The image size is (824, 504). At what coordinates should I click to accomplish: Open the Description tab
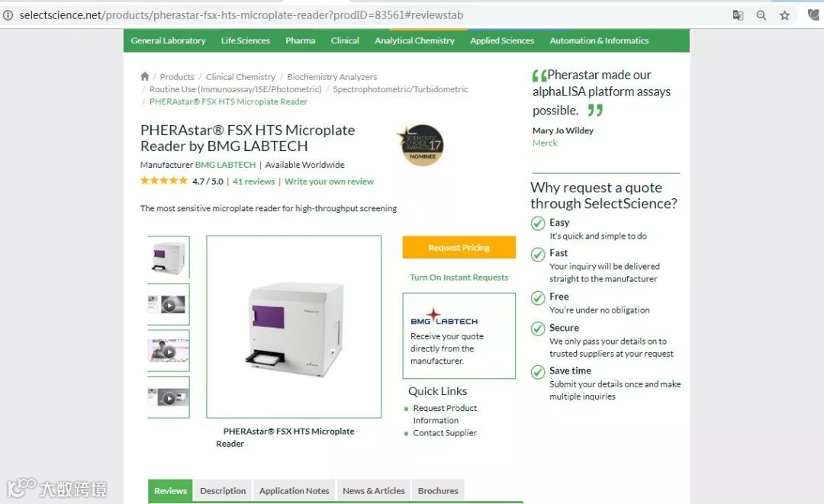(x=223, y=491)
